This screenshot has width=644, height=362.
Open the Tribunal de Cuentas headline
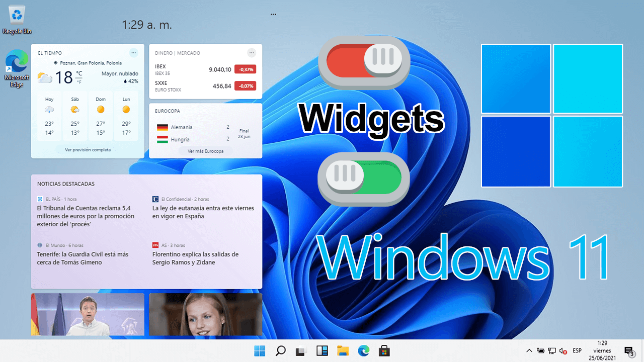tap(86, 216)
